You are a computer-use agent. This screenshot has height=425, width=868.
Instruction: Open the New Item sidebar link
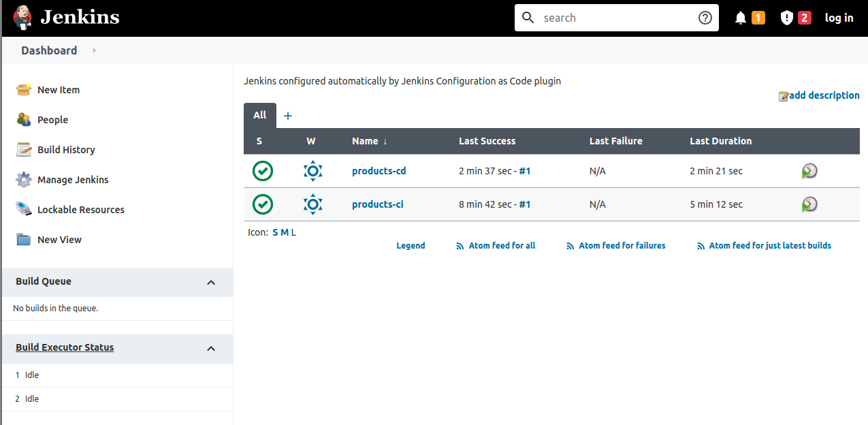pos(59,90)
